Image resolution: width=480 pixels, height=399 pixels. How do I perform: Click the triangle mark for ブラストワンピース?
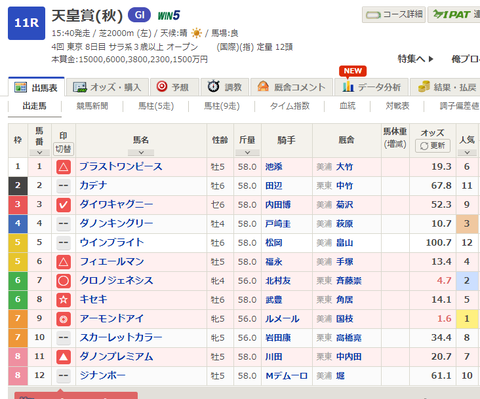(63, 167)
